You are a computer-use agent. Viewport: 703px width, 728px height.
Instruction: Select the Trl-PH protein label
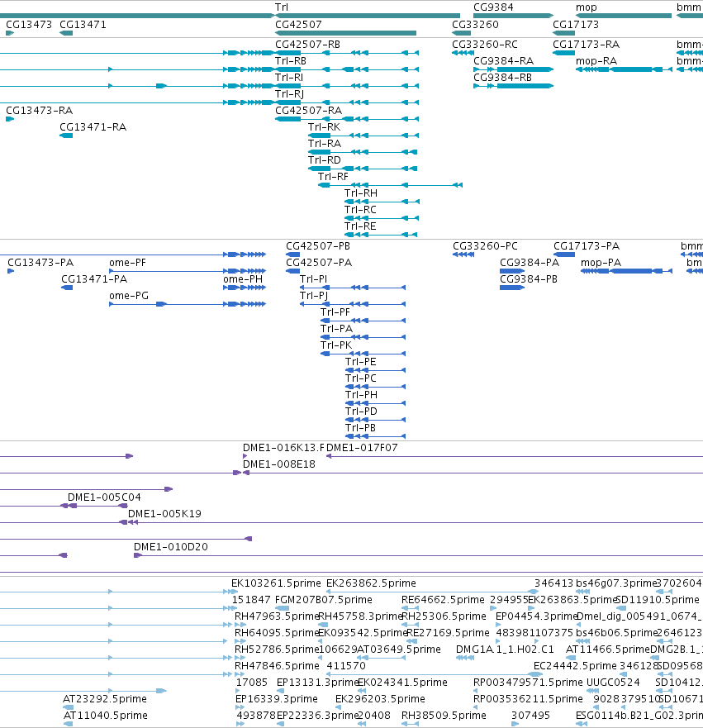point(361,395)
